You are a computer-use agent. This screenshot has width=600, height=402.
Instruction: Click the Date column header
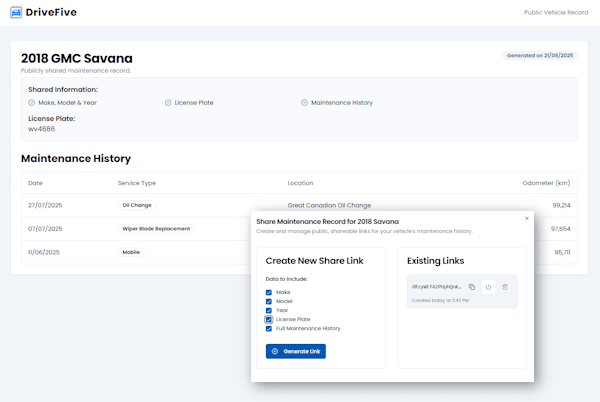point(35,183)
